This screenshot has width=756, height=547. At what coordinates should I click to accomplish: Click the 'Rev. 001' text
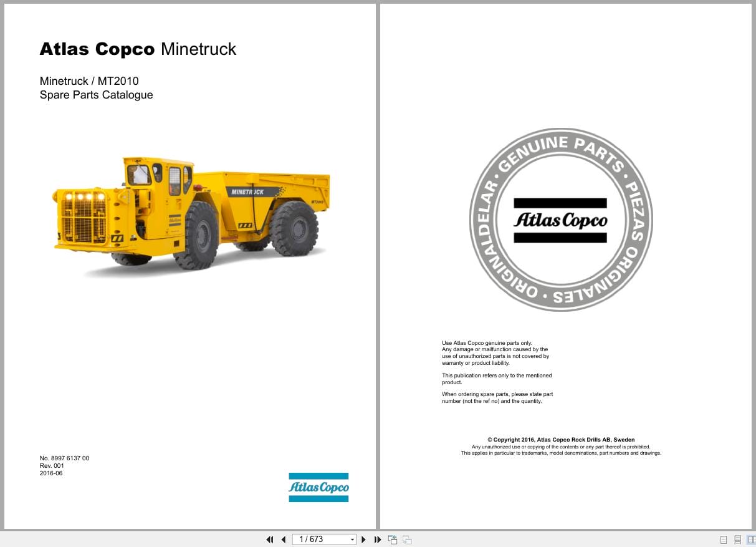(x=52, y=465)
